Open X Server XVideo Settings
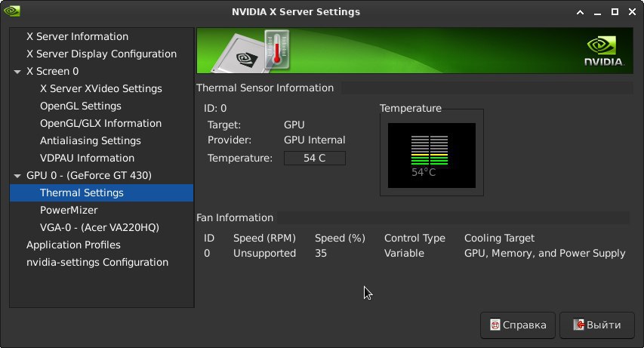Viewport: 644px width, 348px height. coord(101,88)
